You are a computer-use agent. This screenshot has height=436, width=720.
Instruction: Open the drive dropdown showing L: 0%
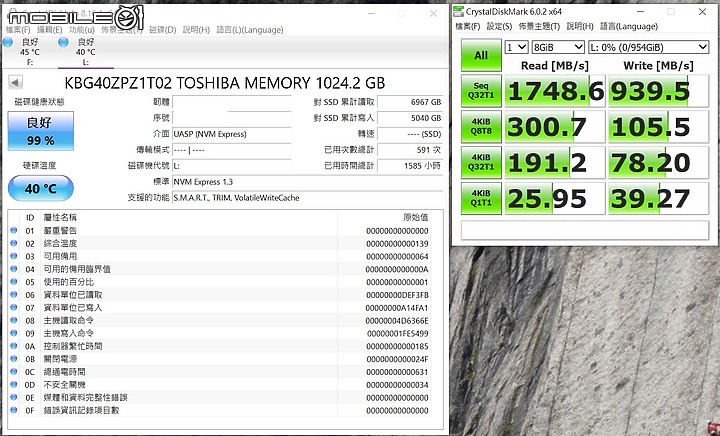(x=648, y=47)
